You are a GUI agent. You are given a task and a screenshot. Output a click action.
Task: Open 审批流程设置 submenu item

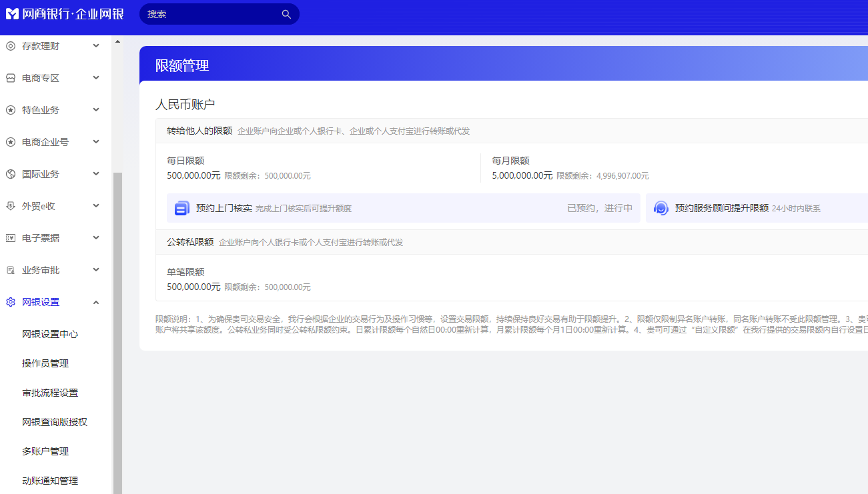(50, 393)
